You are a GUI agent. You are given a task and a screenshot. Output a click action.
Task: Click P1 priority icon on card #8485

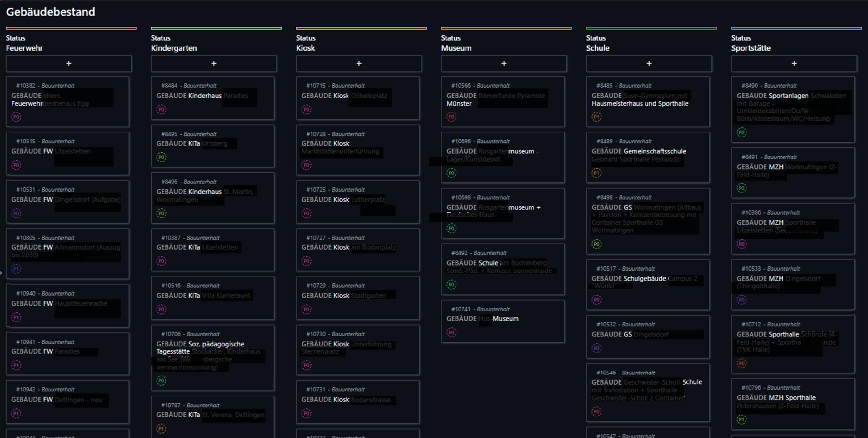(x=596, y=117)
